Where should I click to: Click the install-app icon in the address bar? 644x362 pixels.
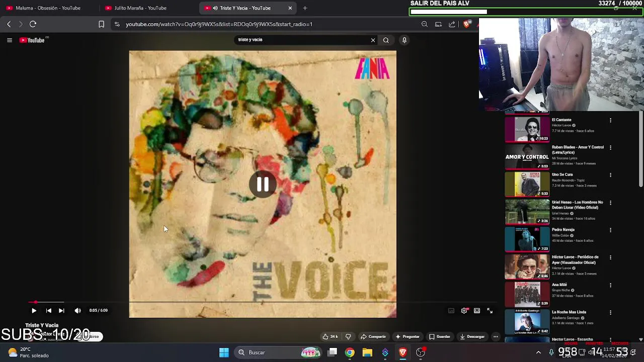click(438, 24)
